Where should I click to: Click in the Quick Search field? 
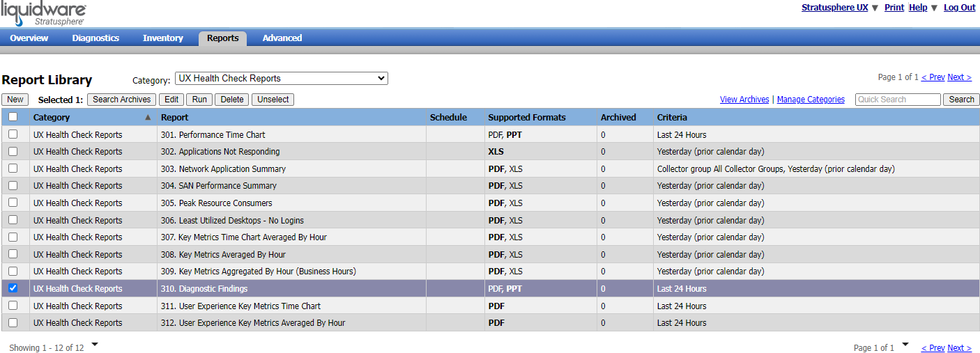(898, 100)
